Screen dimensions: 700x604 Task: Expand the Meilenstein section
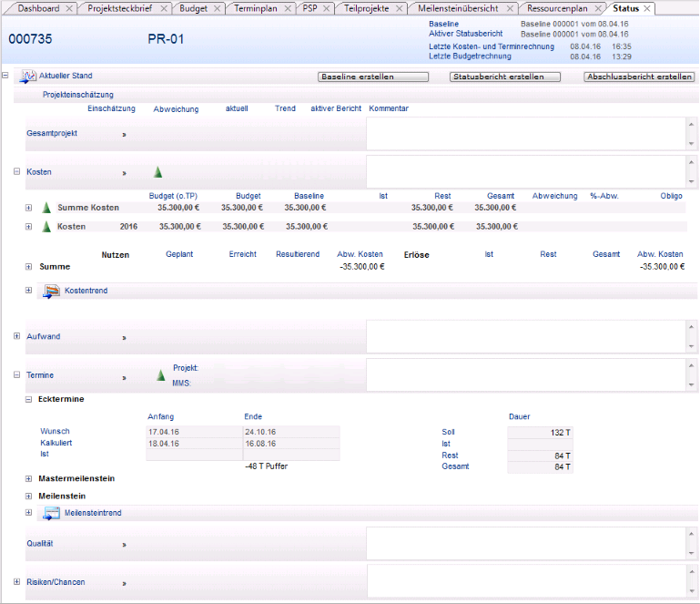(x=28, y=497)
